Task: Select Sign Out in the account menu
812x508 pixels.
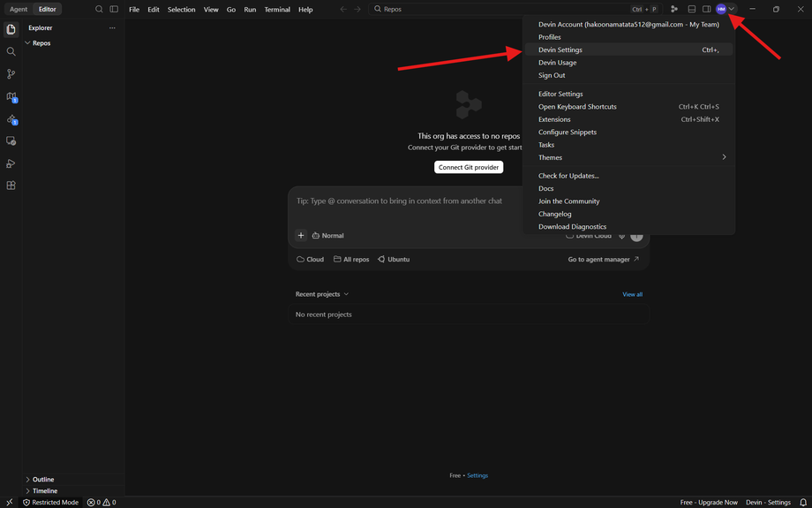Action: [628, 75]
